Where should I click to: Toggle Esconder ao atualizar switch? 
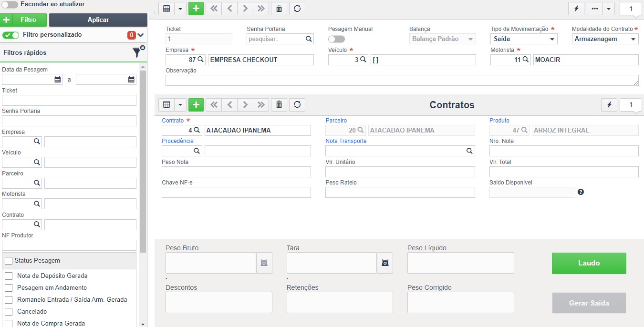[10, 4]
